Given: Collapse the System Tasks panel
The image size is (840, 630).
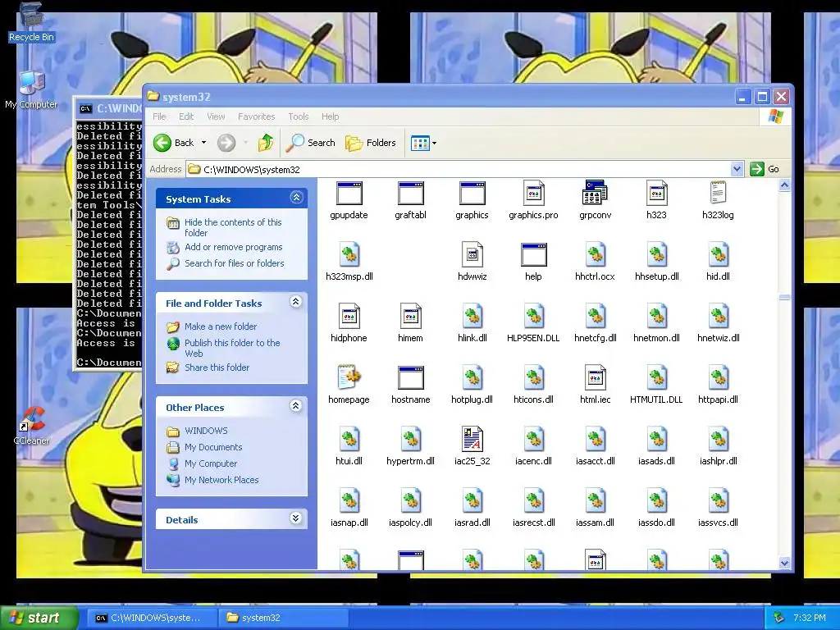Looking at the screenshot, I should pos(296,198).
